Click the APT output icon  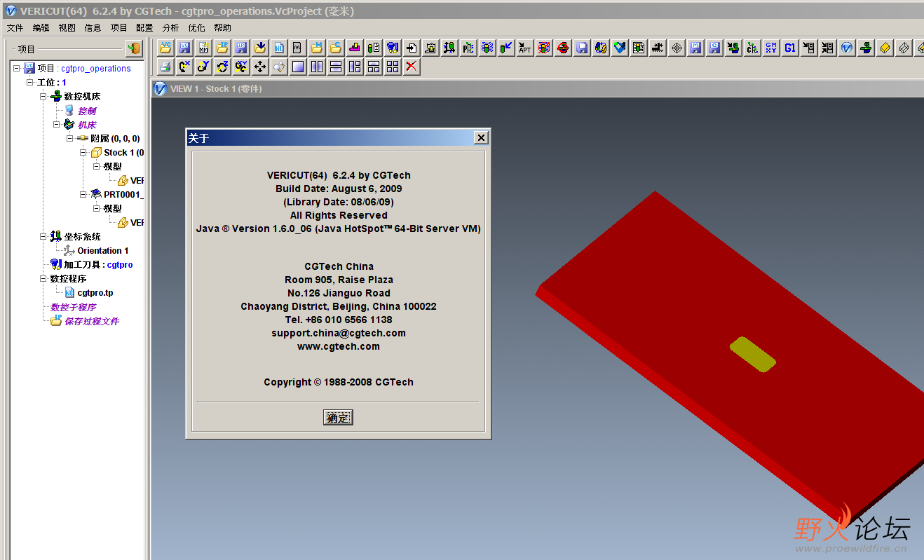(525, 48)
